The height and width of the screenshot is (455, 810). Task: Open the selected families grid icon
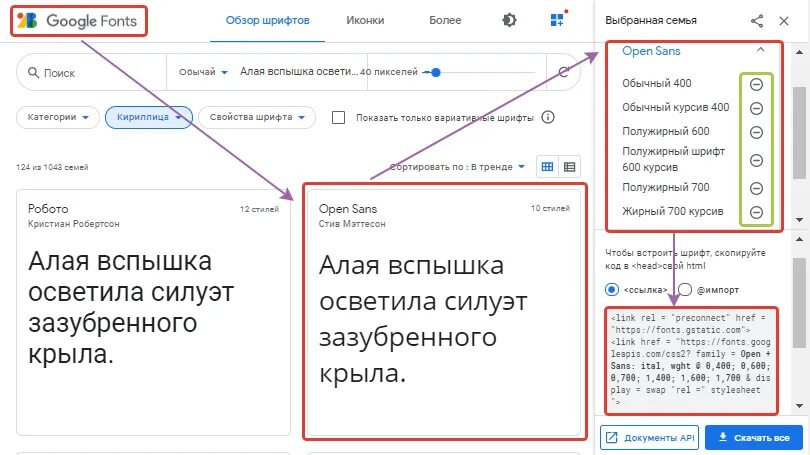(x=557, y=20)
